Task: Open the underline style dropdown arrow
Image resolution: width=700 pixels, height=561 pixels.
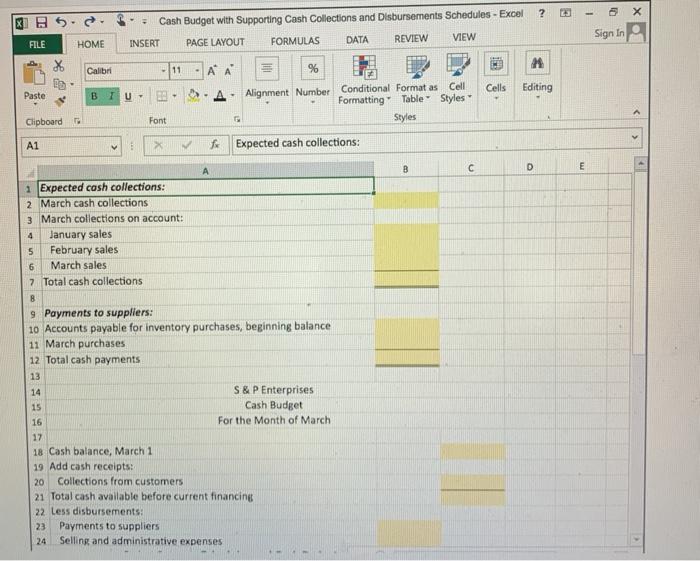Action: click(141, 96)
